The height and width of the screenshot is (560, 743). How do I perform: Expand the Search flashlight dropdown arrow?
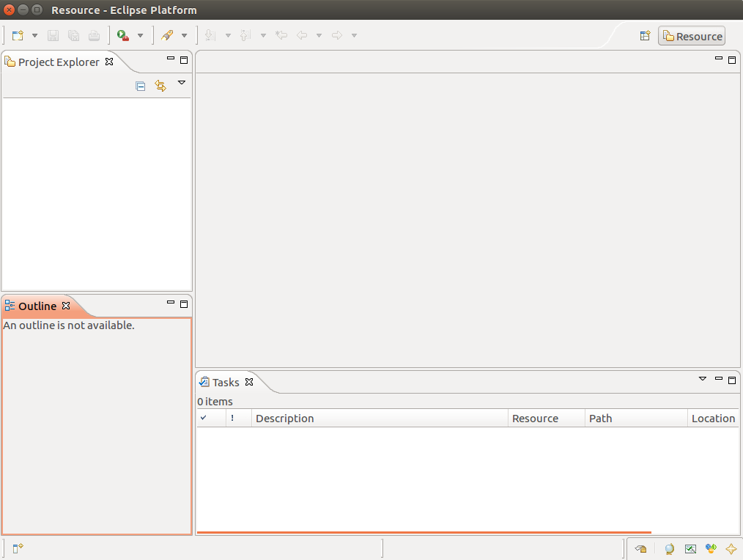tap(185, 36)
